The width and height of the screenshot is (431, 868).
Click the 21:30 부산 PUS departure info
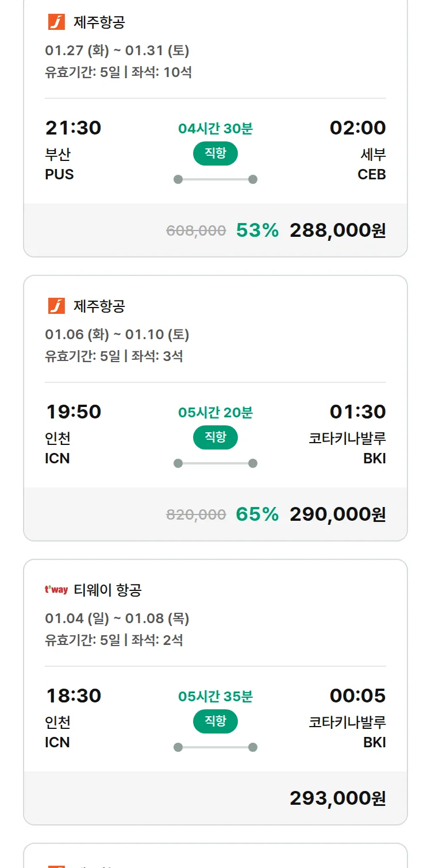tap(73, 149)
